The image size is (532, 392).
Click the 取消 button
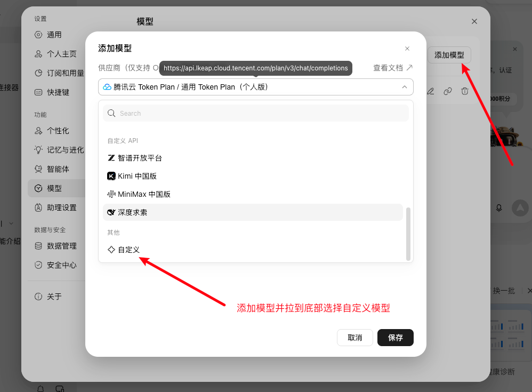pos(355,338)
